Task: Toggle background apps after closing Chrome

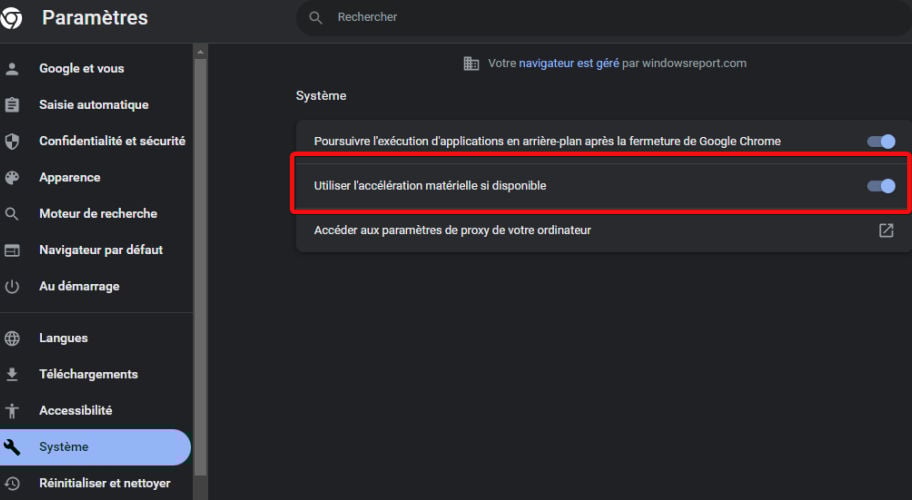Action: pyautogui.click(x=881, y=141)
